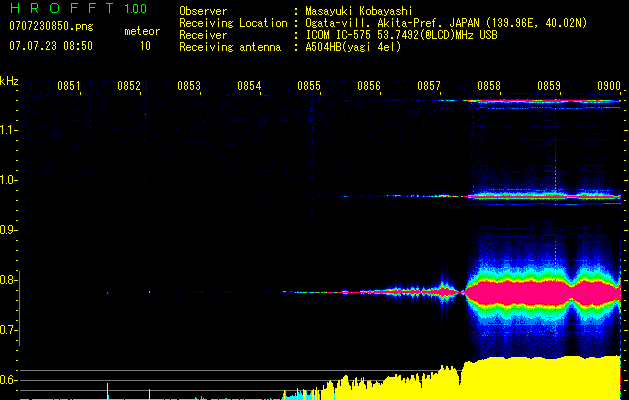Click the 07.07.23 08:50 date stamp
This screenshot has height=400, width=629.
[x=51, y=46]
